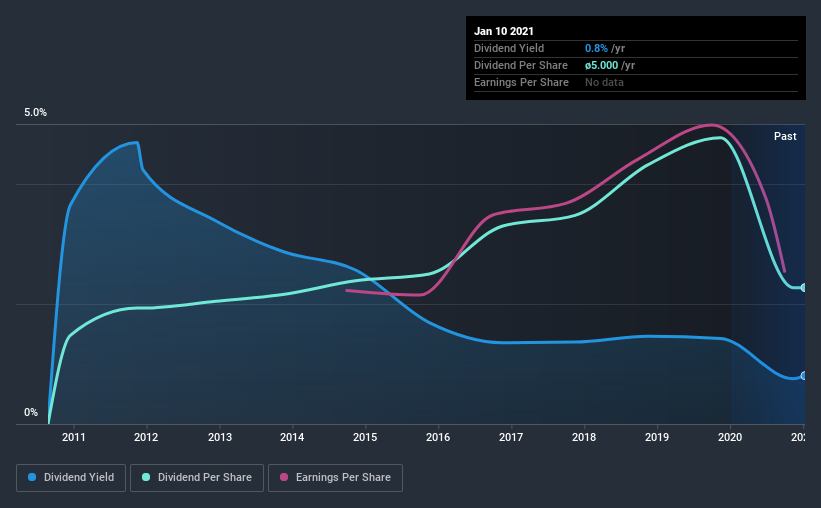821x508 pixels.
Task: Click the 2020 x-axis label
Action: click(730, 437)
